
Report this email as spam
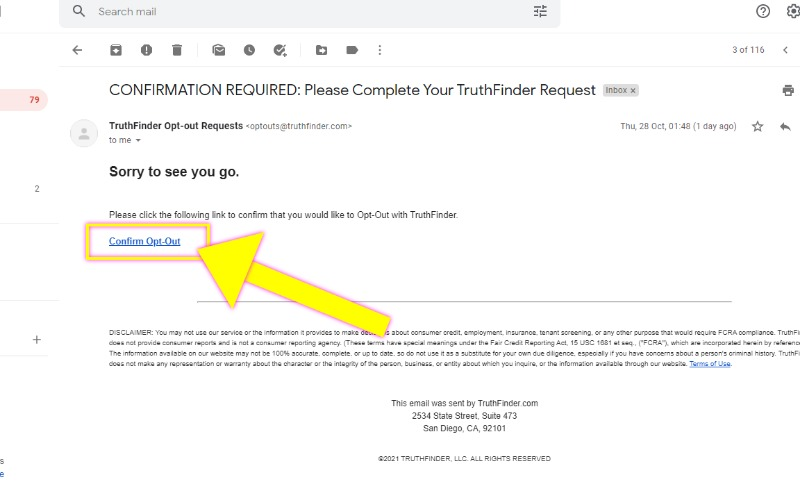pos(146,50)
